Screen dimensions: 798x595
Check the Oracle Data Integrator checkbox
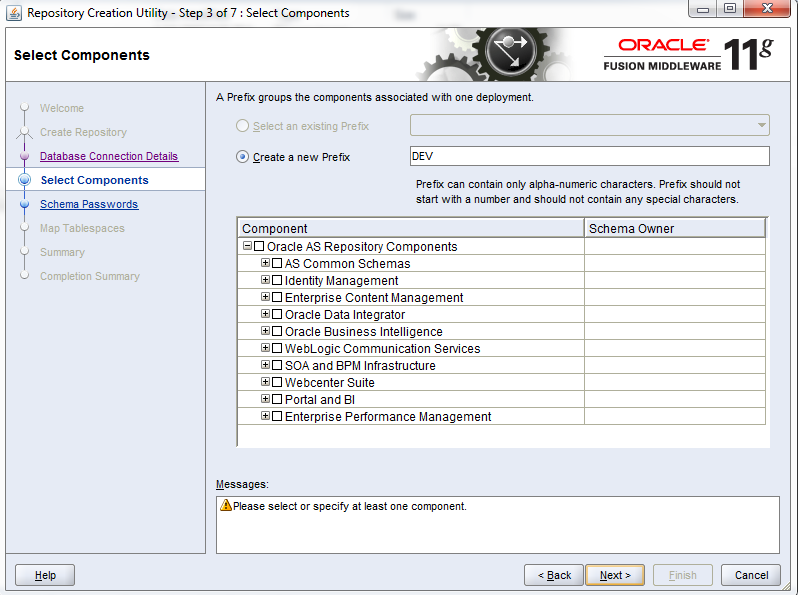pyautogui.click(x=277, y=314)
